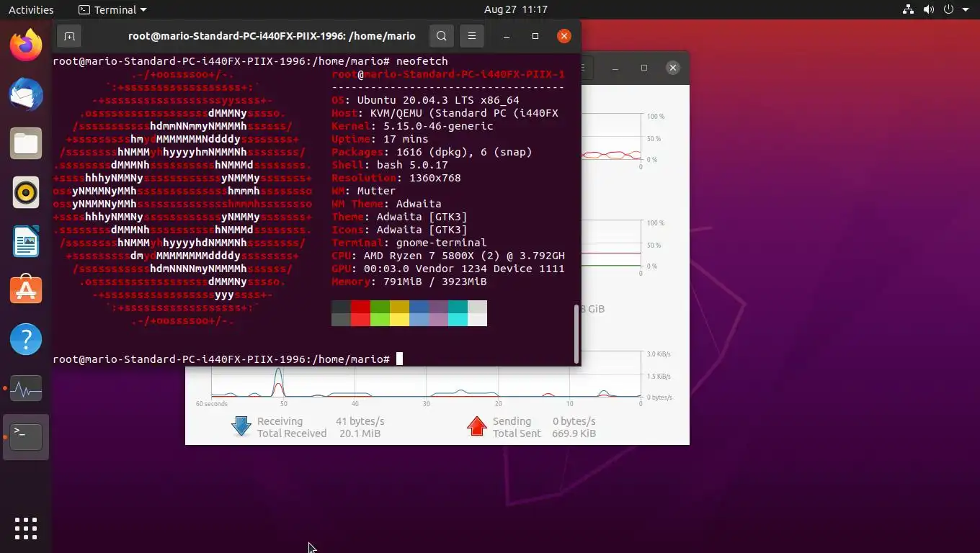Maximize the System Monitor window
The image size is (980, 553).
[x=644, y=68]
